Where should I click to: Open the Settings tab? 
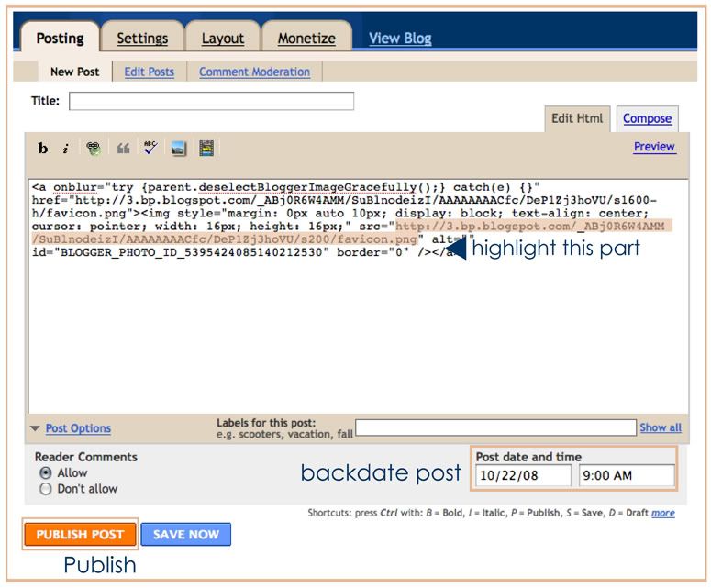click(x=142, y=39)
